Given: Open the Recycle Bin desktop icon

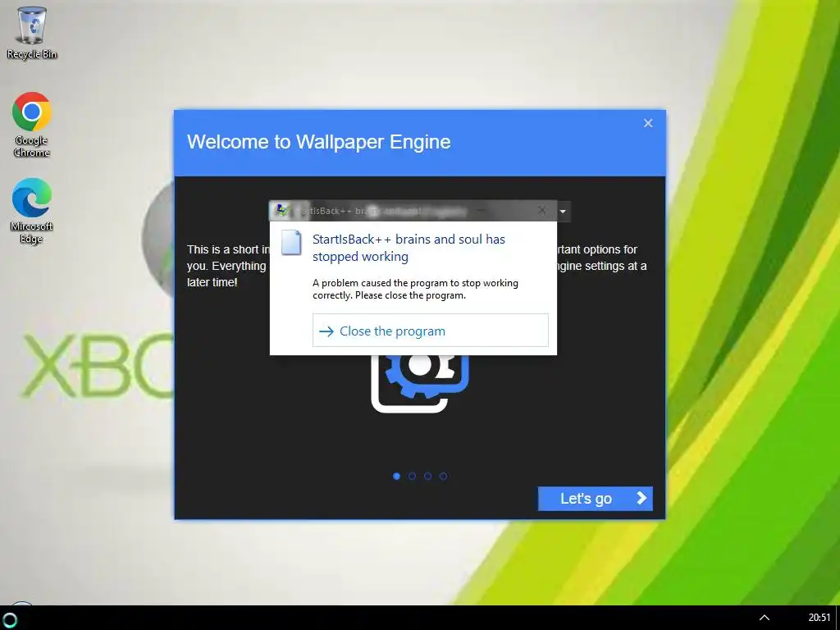Looking at the screenshot, I should pyautogui.click(x=32, y=32).
